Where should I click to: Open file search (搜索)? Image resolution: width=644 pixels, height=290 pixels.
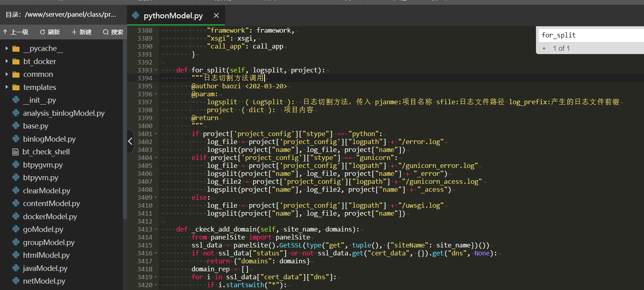point(113,32)
